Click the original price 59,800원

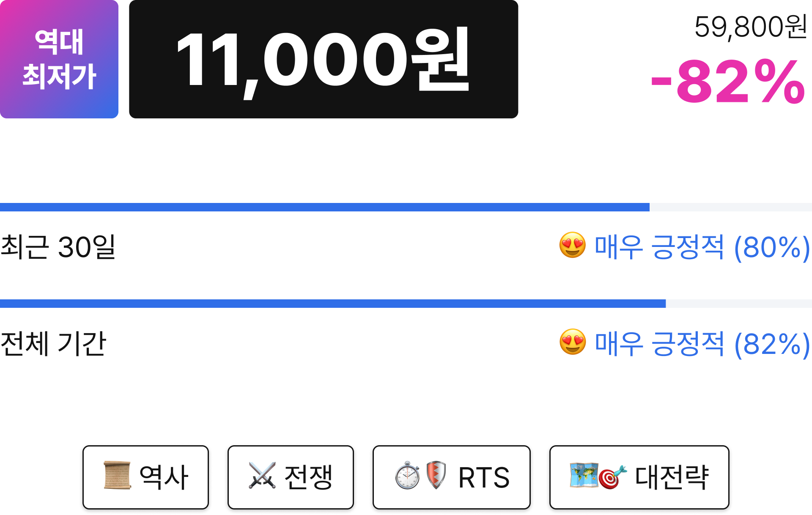[751, 27]
